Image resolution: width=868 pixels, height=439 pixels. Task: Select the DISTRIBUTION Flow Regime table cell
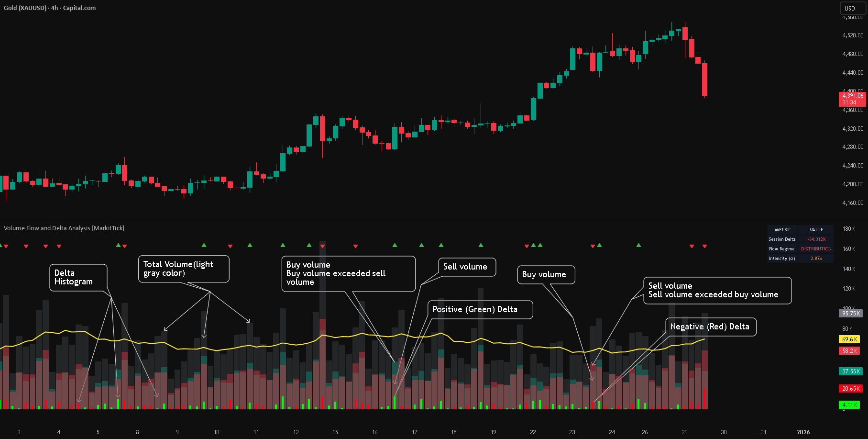point(816,249)
